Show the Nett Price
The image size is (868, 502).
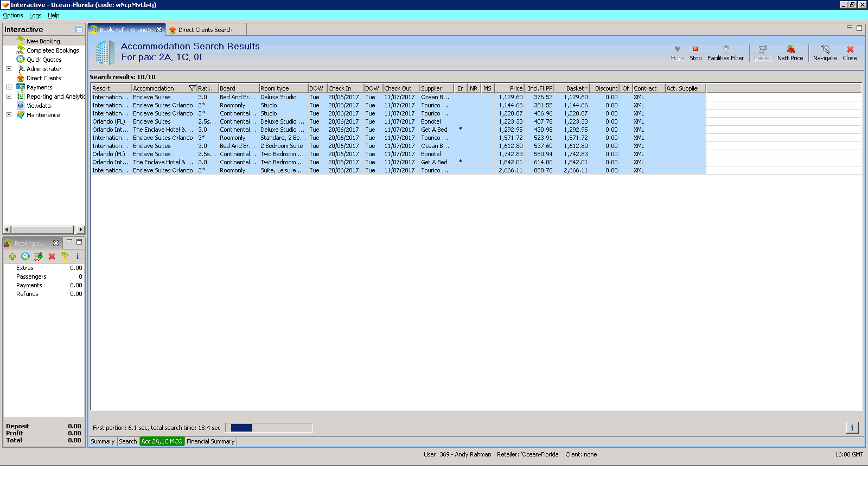(790, 53)
